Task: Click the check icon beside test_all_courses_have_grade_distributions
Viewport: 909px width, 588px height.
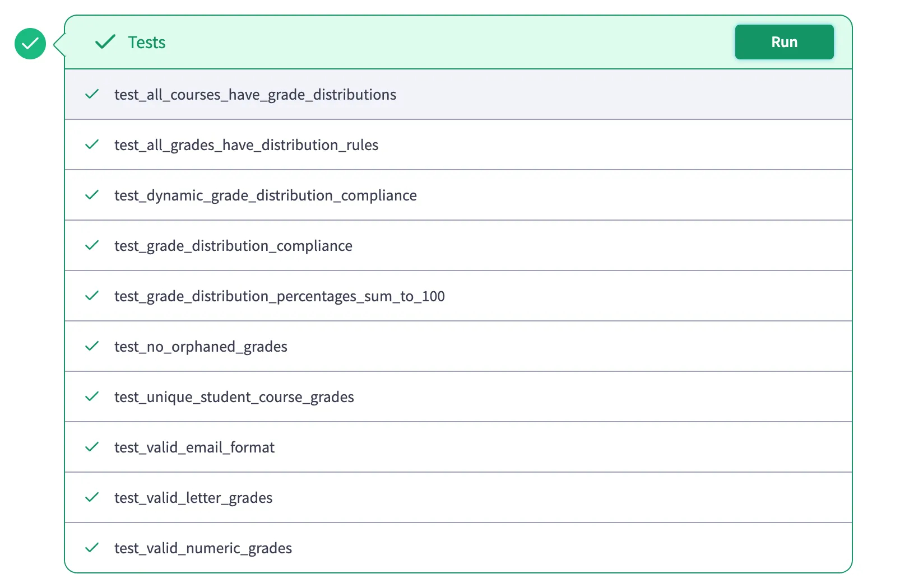Action: 92,94
